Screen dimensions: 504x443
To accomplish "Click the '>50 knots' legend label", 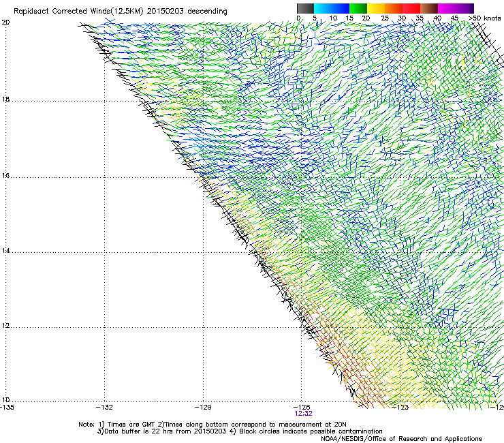I will tap(484, 18).
